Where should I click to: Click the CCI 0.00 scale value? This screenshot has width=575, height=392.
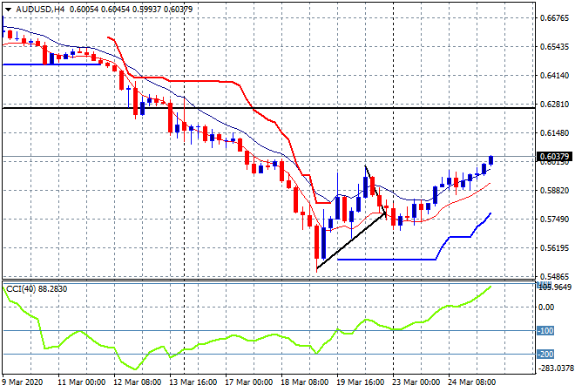[x=547, y=308]
